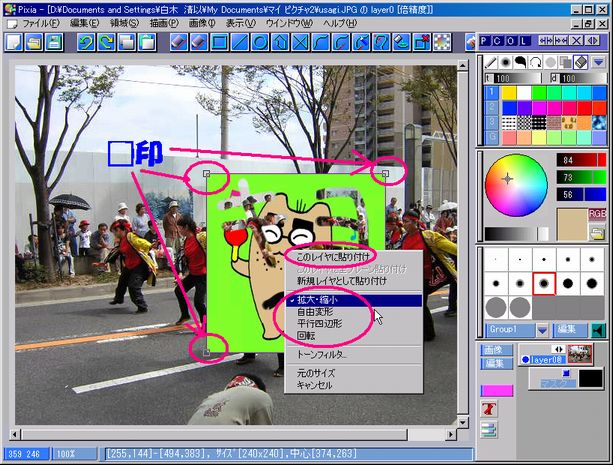Create a new image with the blank page icon
Viewport: 613px width, 465px height.
[x=14, y=42]
